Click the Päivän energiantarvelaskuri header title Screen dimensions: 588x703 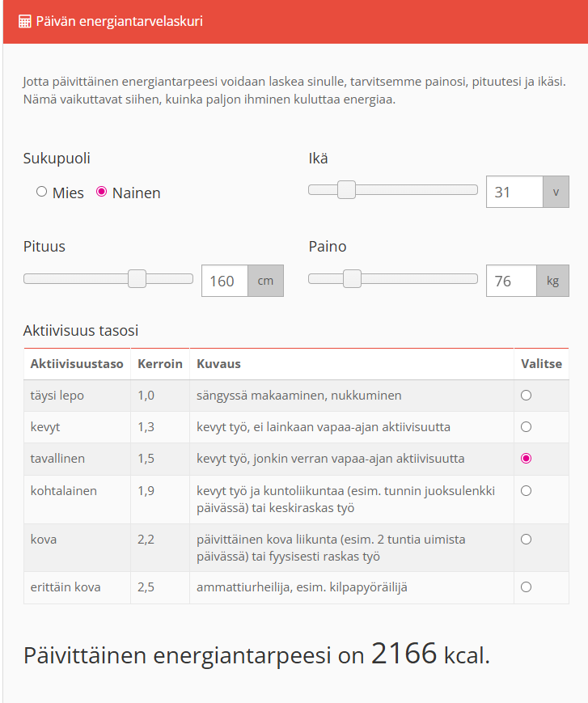click(119, 21)
